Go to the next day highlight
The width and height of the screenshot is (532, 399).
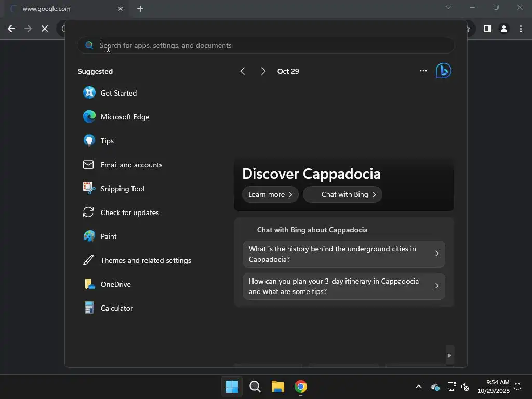pos(263,71)
